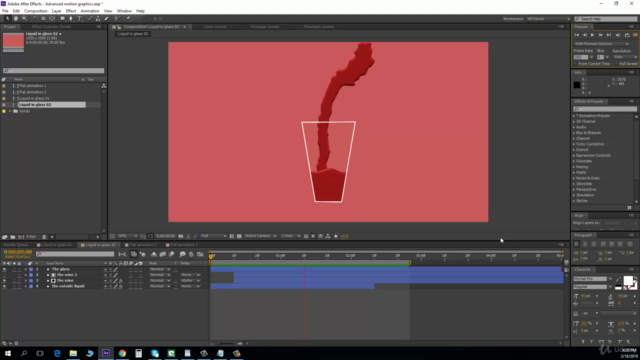This screenshot has width=640, height=360.
Task: Take snapshot in composition viewer
Action: (181, 236)
